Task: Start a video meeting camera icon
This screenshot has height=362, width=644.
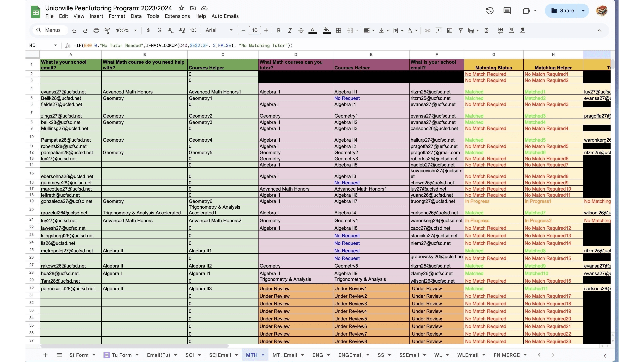Action: click(x=526, y=11)
